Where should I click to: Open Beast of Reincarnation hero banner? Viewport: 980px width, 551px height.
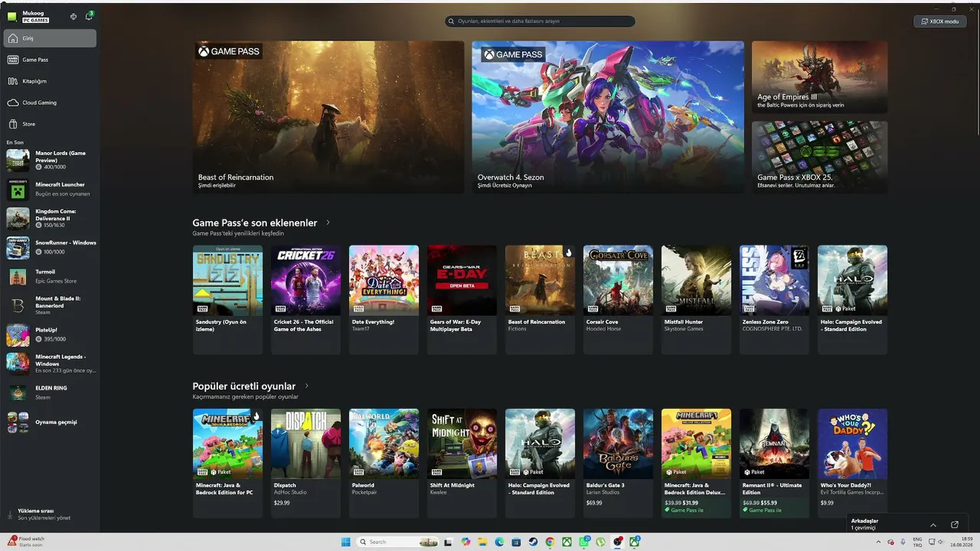tap(328, 116)
